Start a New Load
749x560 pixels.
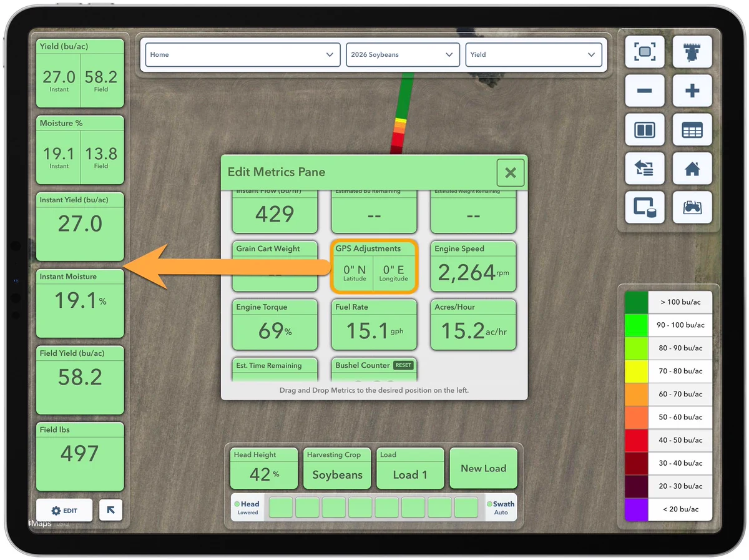pos(484,468)
